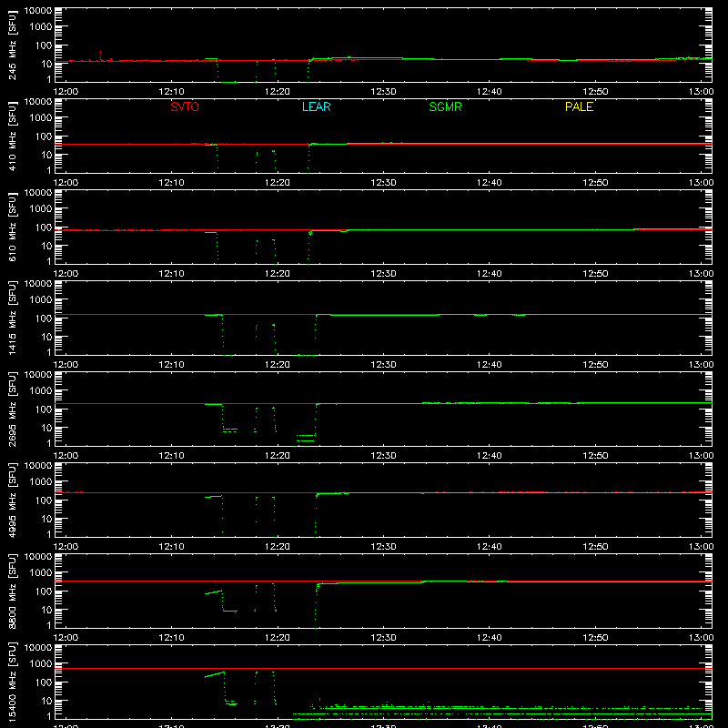The image size is (728, 728).
Task: Click the 13:00 tick label under 245 MHz plot
Action: (701, 92)
